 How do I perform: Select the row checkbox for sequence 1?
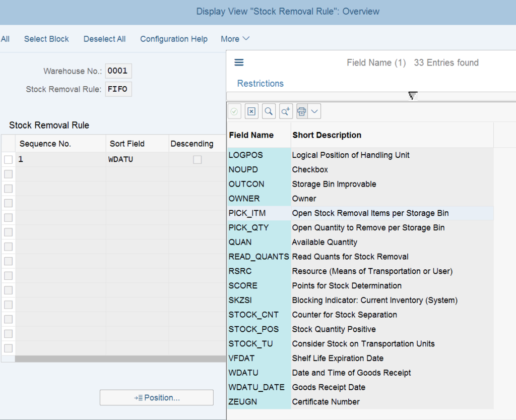pos(8,160)
